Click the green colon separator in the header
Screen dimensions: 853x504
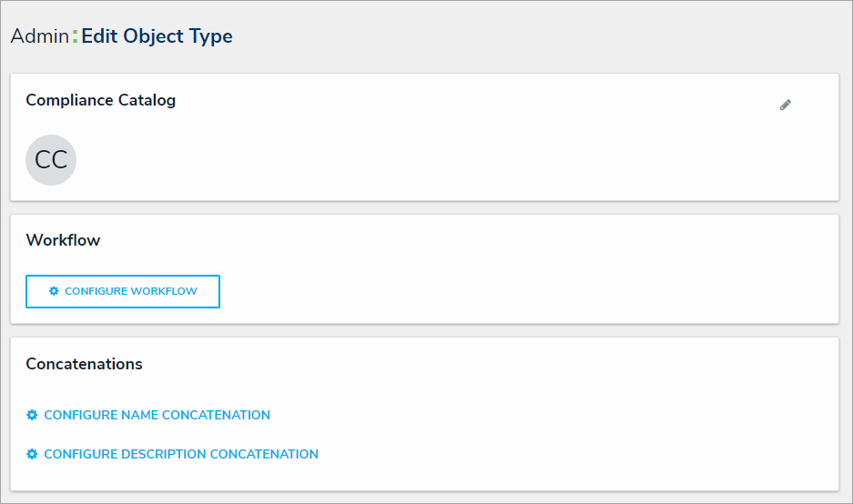coord(75,37)
